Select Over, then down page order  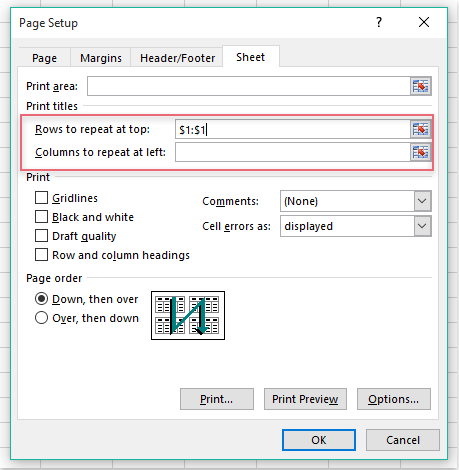(x=41, y=318)
